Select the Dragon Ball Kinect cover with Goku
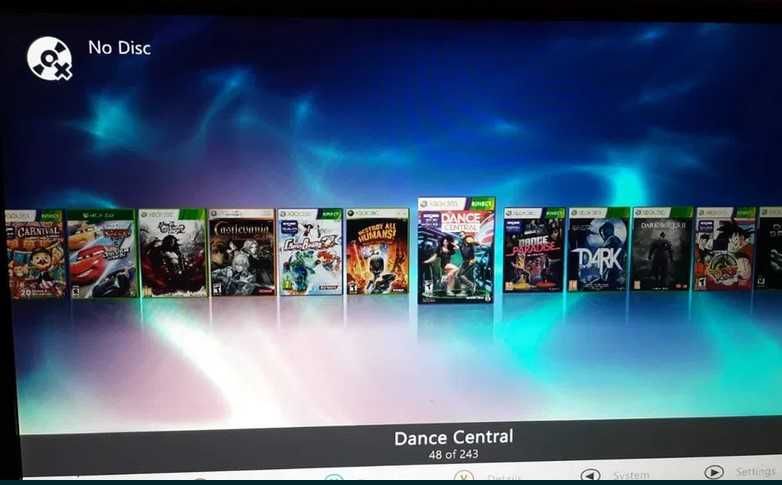The width and height of the screenshot is (782, 485). [726, 248]
